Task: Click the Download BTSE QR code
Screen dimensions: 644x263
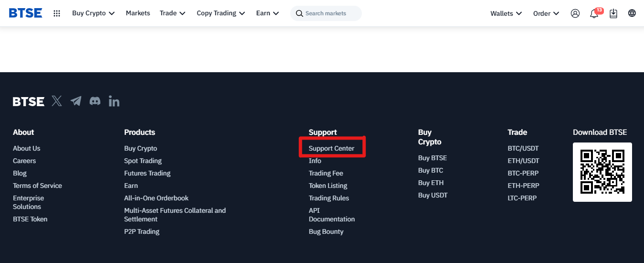Action: 602,172
